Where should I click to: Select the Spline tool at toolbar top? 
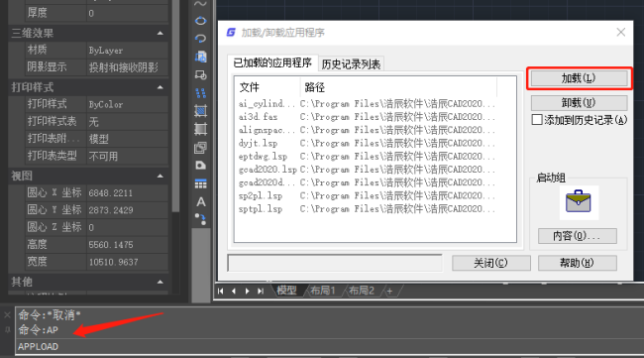click(200, 4)
